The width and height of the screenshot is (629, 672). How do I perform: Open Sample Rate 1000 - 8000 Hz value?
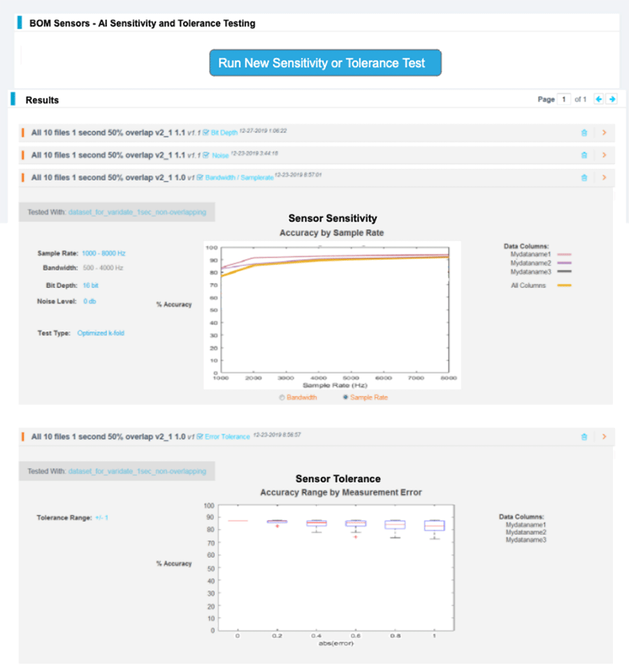click(103, 253)
